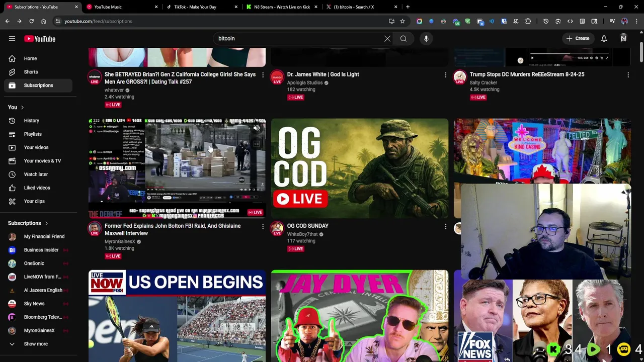Screen dimensions: 644x362
Task: Open options for Dr. James White video
Action: (x=445, y=75)
